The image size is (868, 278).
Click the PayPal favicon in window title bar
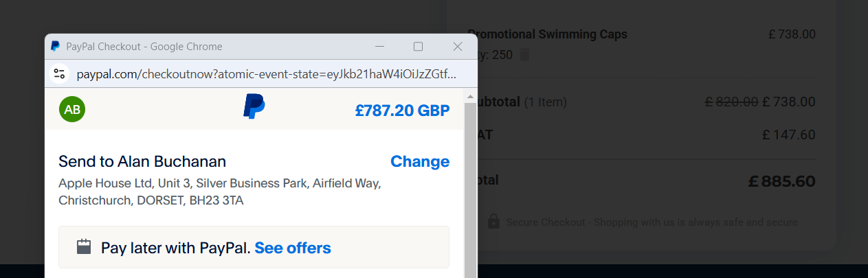pos(56,47)
